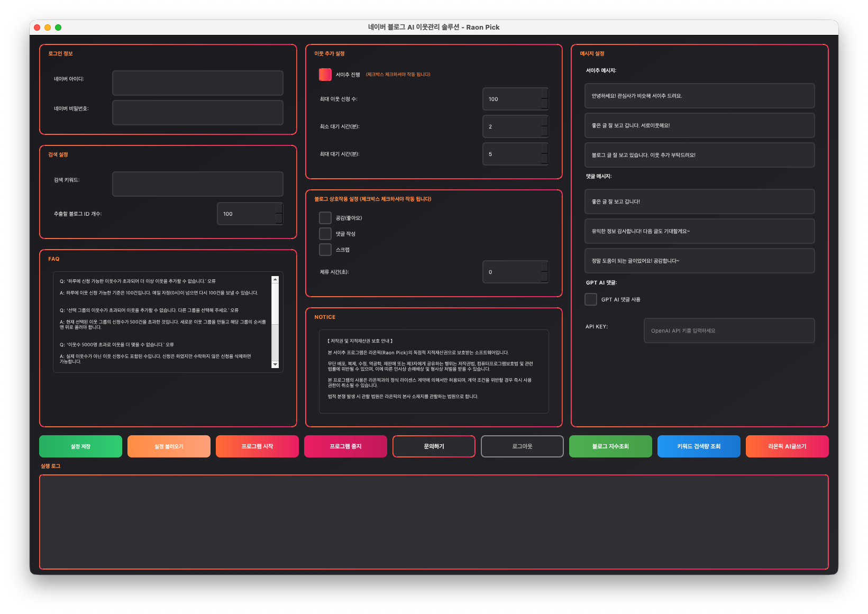Screen dimensions: 868x614
Task: Click the OpenAI API KEY field
Action: pyautogui.click(x=729, y=331)
